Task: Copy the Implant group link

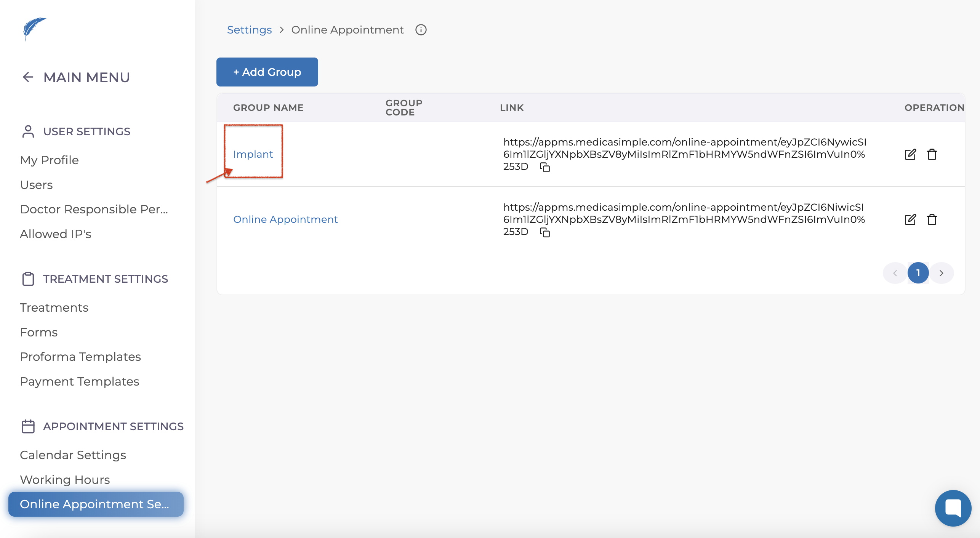Action: [x=545, y=167]
